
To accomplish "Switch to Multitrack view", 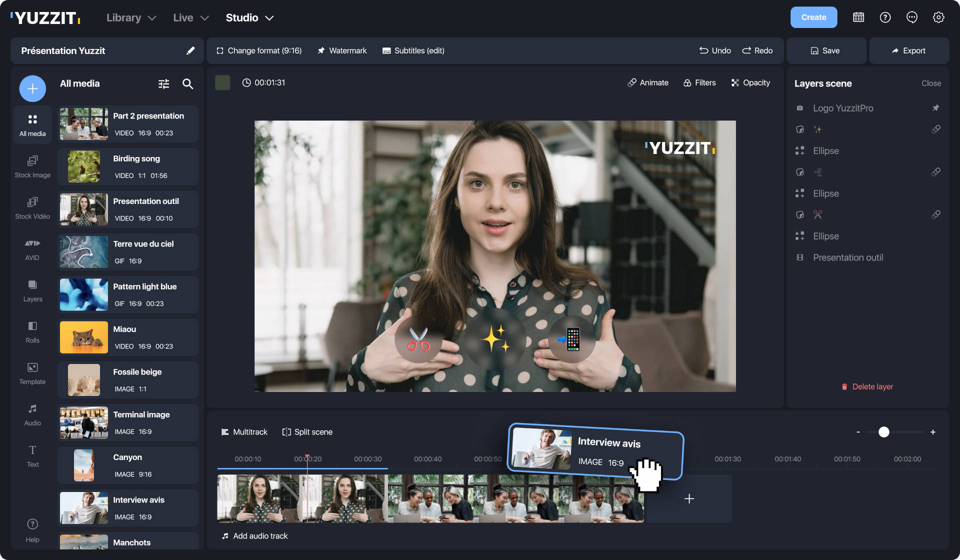I will tap(244, 432).
